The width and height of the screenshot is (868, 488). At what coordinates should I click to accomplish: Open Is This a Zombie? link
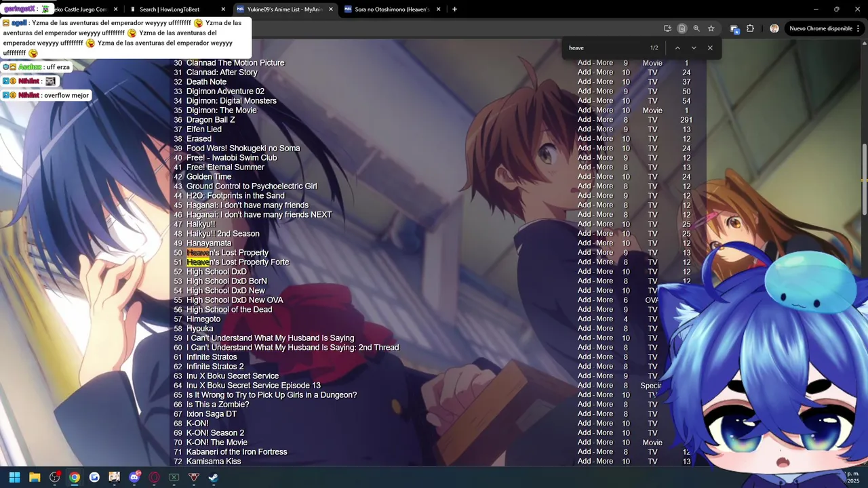coord(218,405)
